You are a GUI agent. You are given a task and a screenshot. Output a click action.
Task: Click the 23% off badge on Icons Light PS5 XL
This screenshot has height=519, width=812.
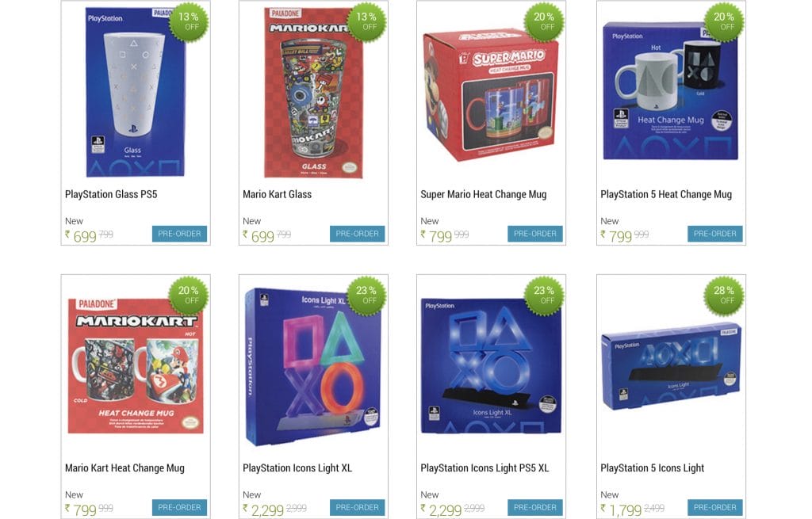(x=544, y=296)
